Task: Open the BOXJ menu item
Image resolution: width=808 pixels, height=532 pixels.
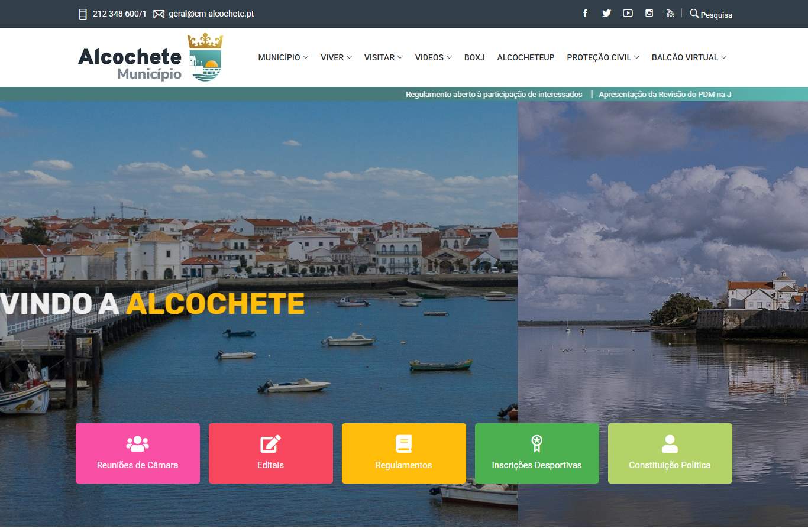Action: 474,57
